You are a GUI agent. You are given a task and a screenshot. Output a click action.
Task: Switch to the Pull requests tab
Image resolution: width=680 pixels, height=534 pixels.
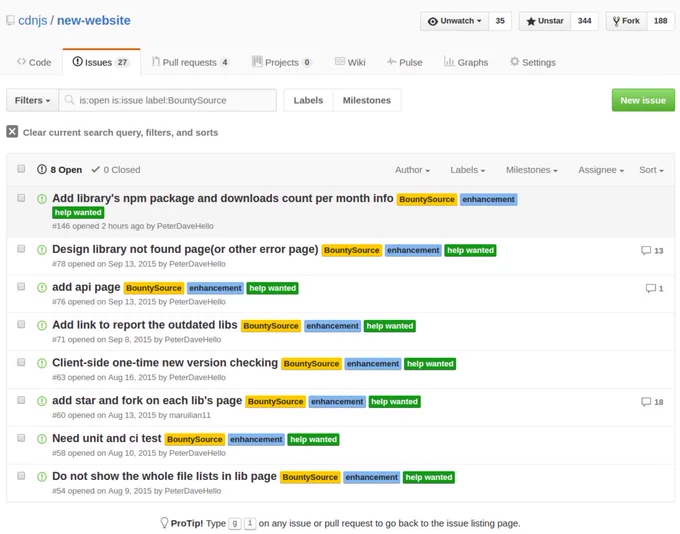[x=190, y=62]
